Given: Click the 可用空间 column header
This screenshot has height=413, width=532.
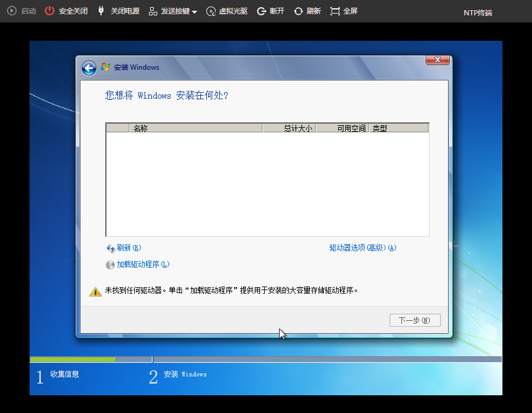Looking at the screenshot, I should click(x=342, y=128).
